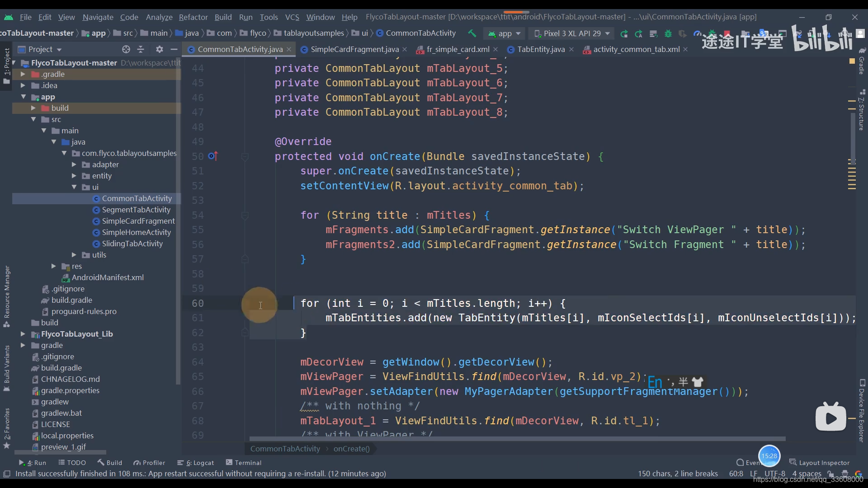
Task: Click the Debug app bug icon
Action: pos(668,33)
